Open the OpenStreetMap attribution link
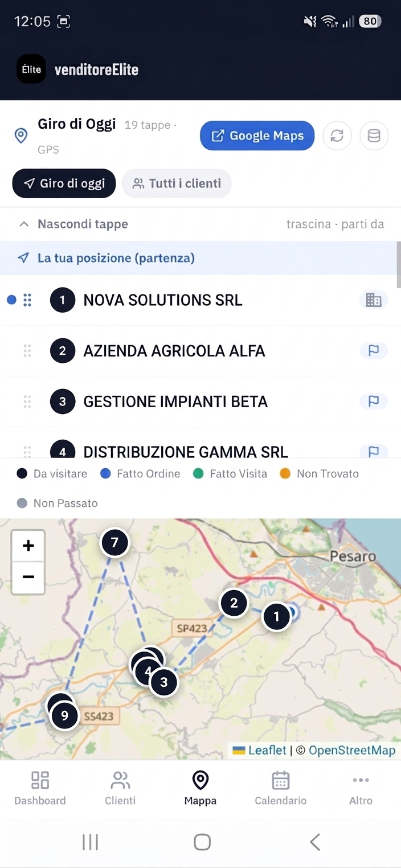Viewport: 401px width, 868px height. (352, 750)
